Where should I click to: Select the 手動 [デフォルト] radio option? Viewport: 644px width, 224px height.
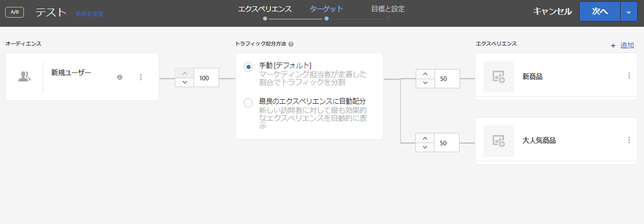[248, 67]
